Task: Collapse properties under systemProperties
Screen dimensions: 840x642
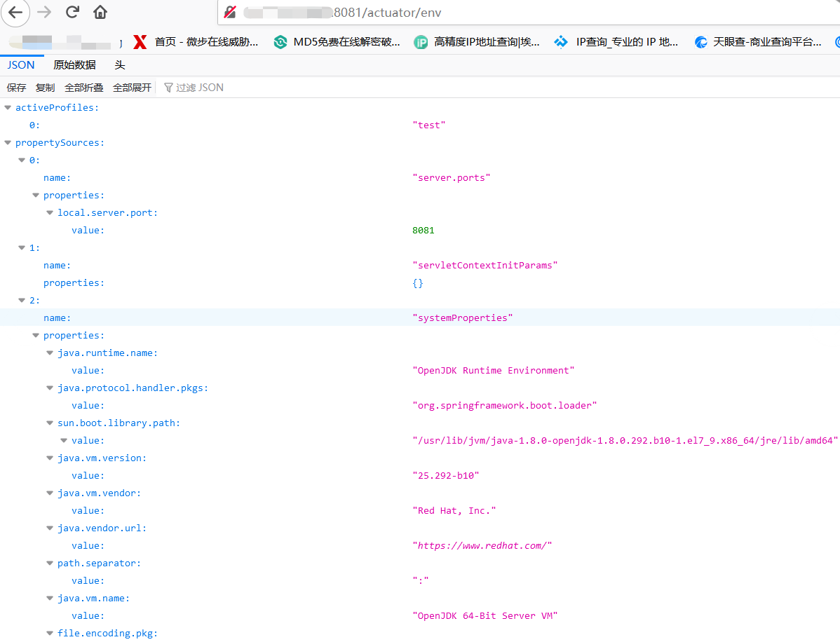Action: [x=36, y=335]
